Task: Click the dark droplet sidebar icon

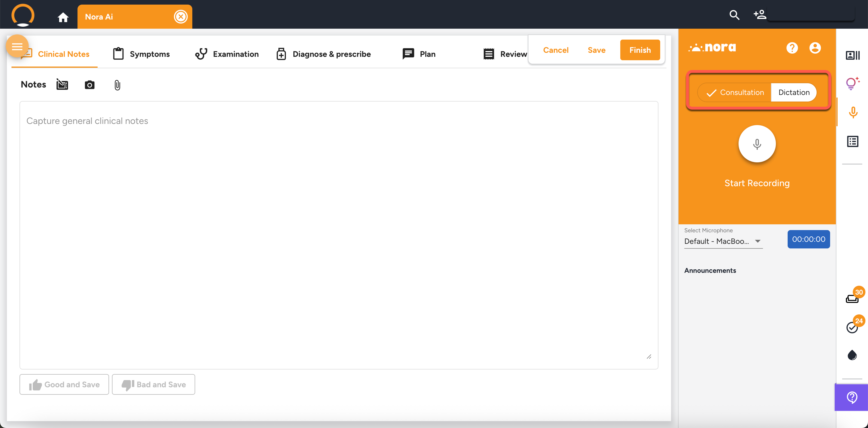Action: click(x=852, y=355)
